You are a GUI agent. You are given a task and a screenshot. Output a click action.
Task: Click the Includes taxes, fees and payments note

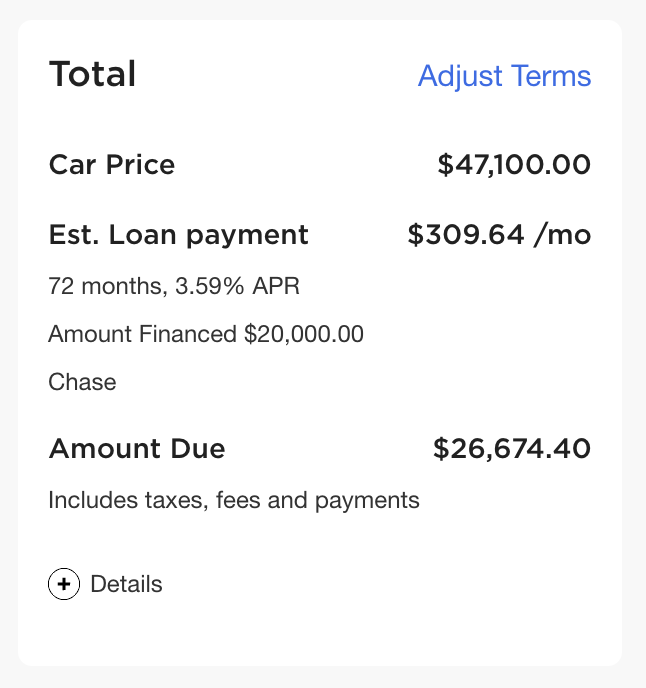coord(234,500)
